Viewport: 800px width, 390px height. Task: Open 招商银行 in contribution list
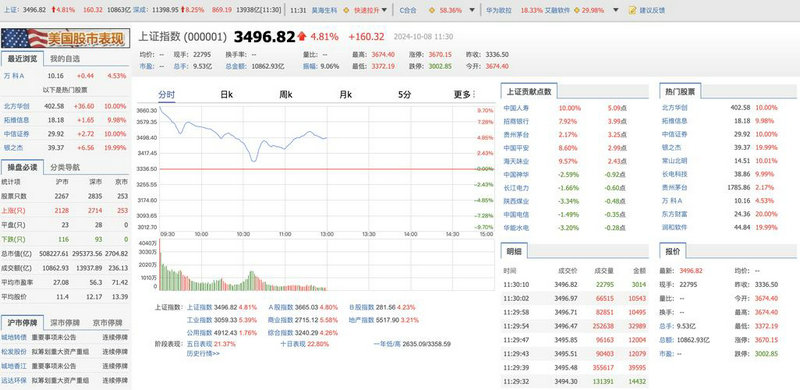tap(516, 121)
